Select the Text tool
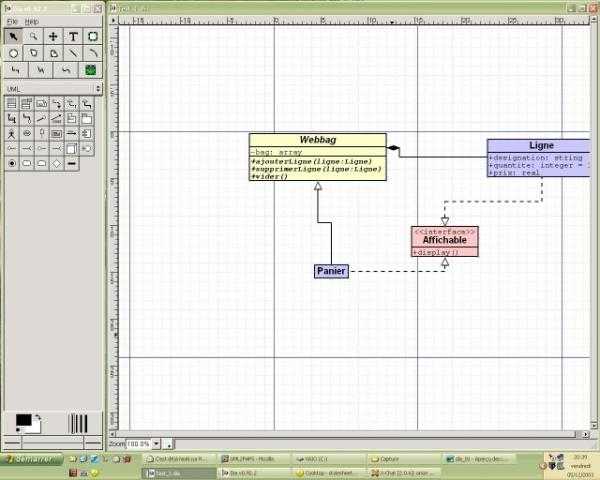Viewport: 600px width, 480px height. coord(73,37)
